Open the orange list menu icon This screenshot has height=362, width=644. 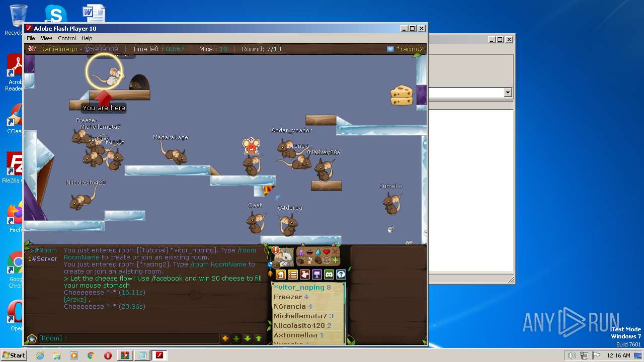(293, 275)
